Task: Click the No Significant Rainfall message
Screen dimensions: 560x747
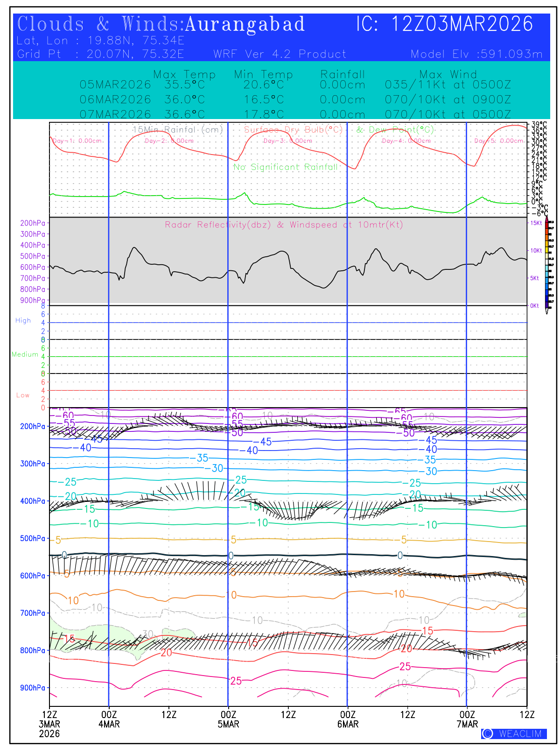Action: click(285, 167)
